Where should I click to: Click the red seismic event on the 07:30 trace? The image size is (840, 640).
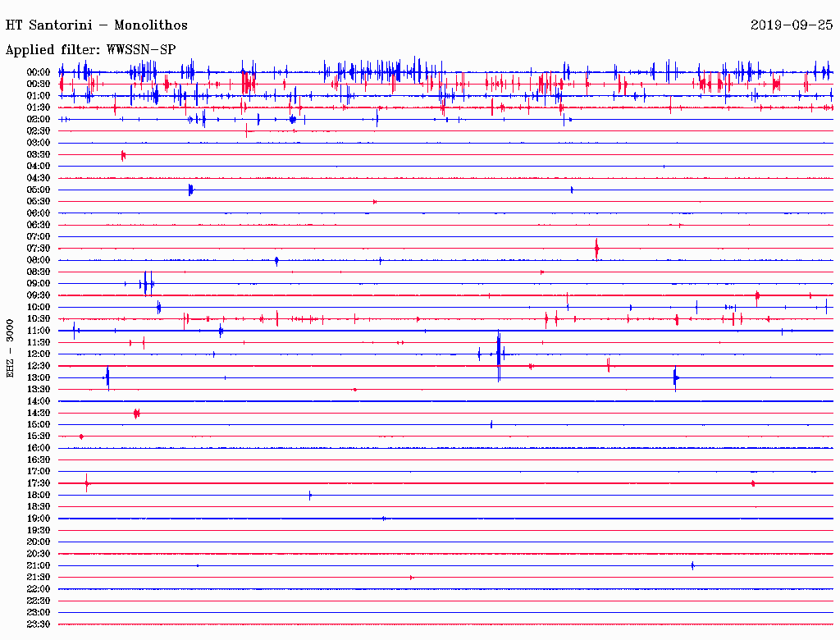tap(597, 249)
